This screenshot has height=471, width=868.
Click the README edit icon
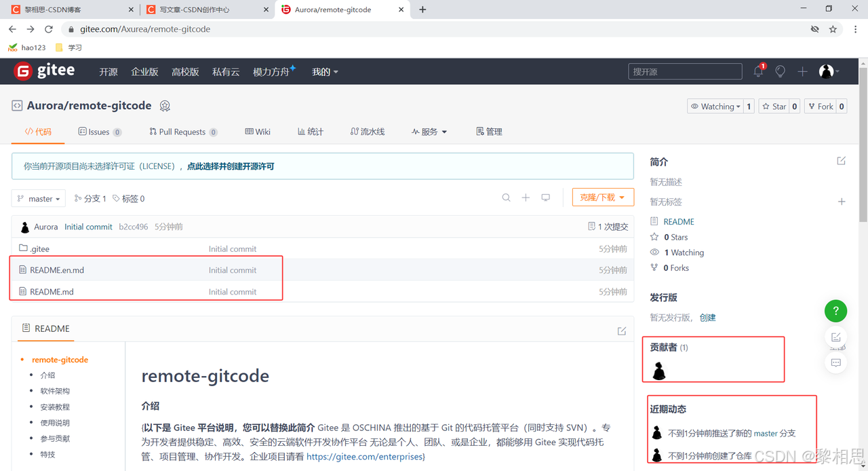622,331
